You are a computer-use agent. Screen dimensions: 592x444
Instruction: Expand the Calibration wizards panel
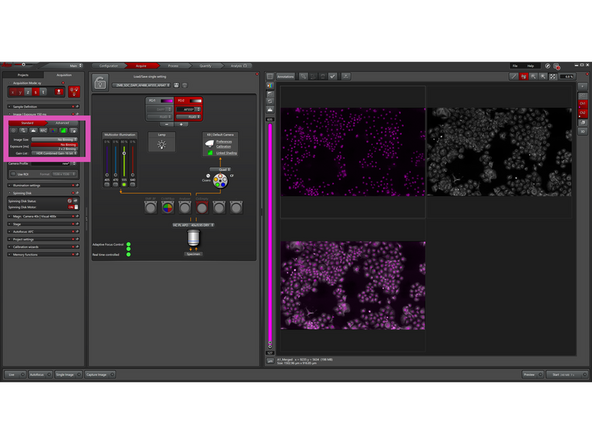click(43, 247)
